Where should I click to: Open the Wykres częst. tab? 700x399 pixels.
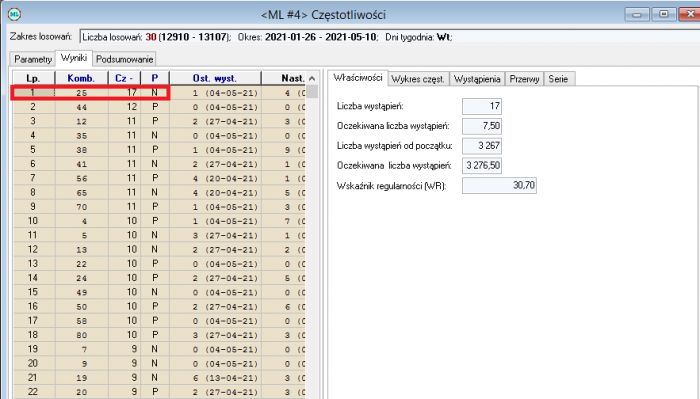(418, 79)
